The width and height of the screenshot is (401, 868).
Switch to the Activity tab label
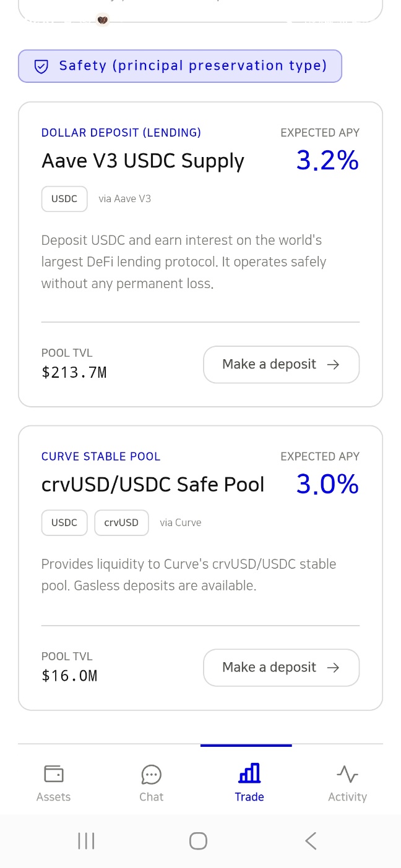pyautogui.click(x=347, y=797)
